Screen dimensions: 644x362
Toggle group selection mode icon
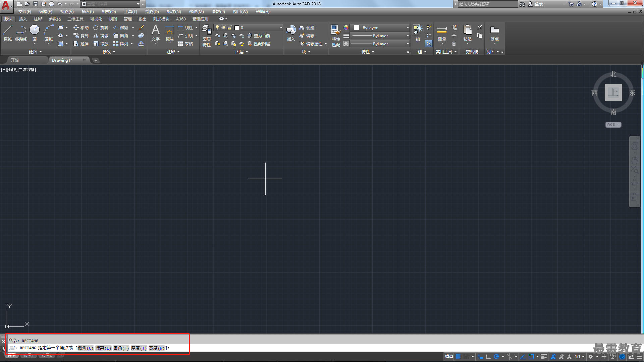[429, 44]
